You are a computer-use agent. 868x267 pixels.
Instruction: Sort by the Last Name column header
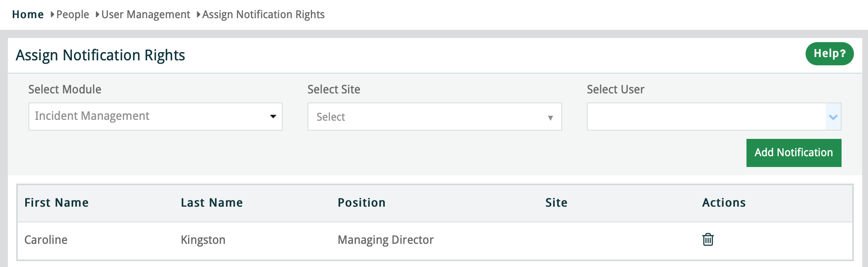coord(212,203)
